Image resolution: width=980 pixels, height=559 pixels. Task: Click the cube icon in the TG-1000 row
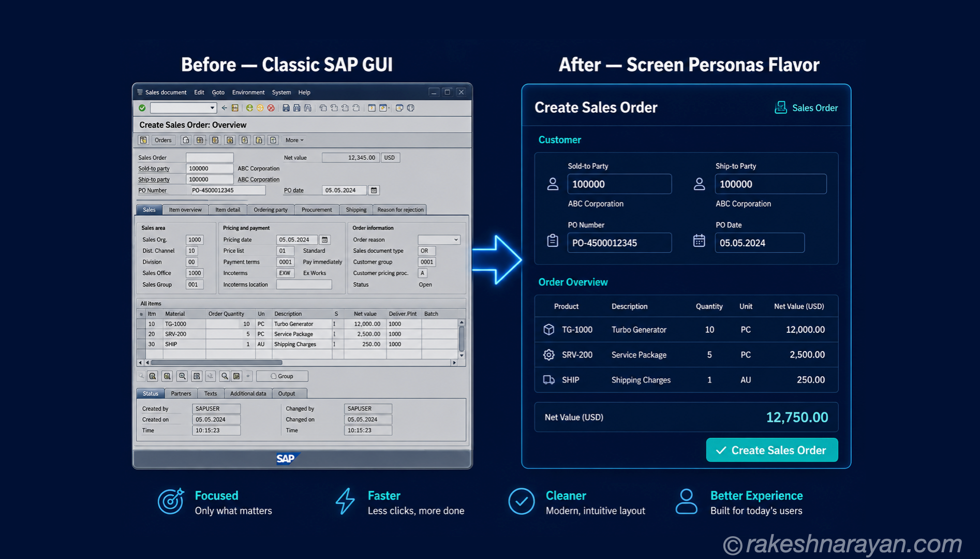pos(549,330)
